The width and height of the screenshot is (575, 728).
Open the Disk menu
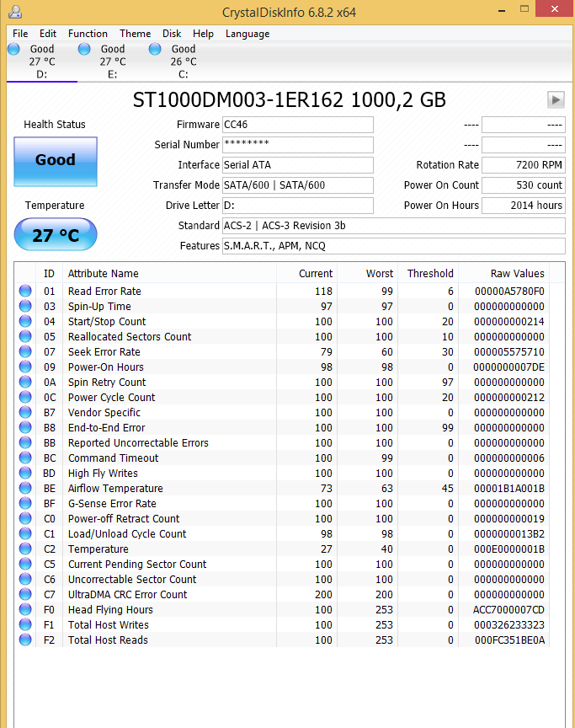point(172,34)
